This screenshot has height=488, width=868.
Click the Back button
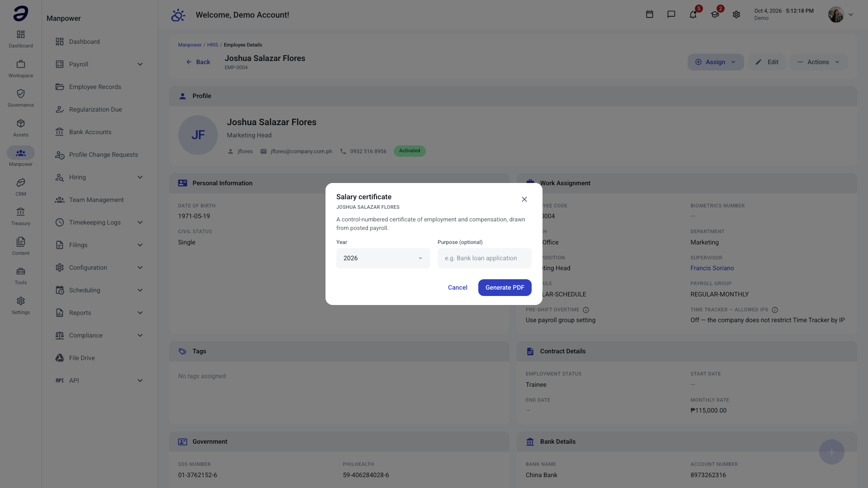tap(198, 62)
